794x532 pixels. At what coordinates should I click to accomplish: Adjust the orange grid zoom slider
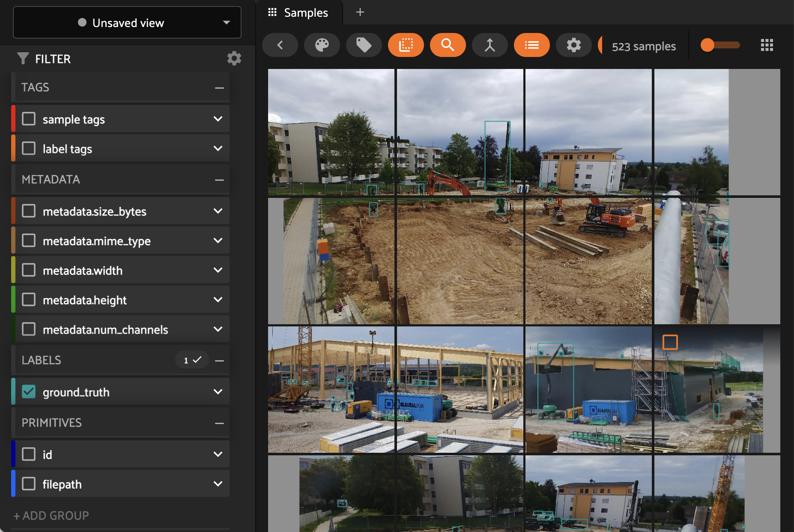click(708, 45)
